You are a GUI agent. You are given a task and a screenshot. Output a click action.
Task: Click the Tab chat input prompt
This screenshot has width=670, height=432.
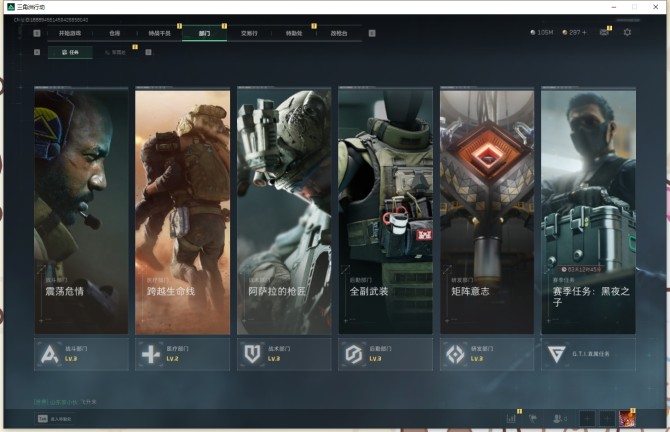pyautogui.click(x=54, y=419)
